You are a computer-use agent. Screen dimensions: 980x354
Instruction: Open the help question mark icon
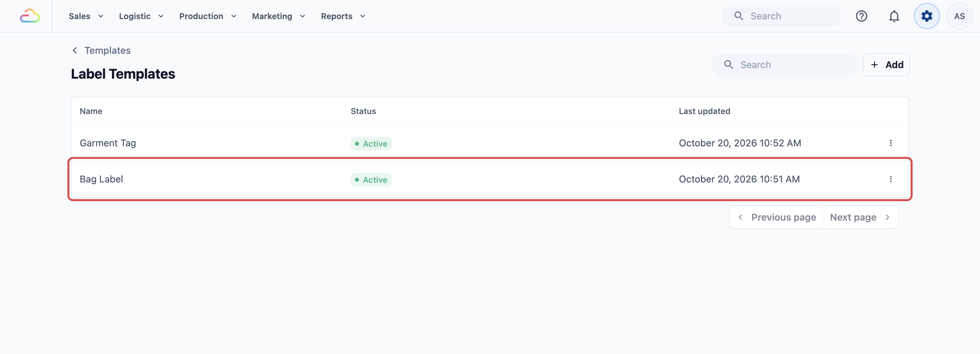(x=861, y=16)
